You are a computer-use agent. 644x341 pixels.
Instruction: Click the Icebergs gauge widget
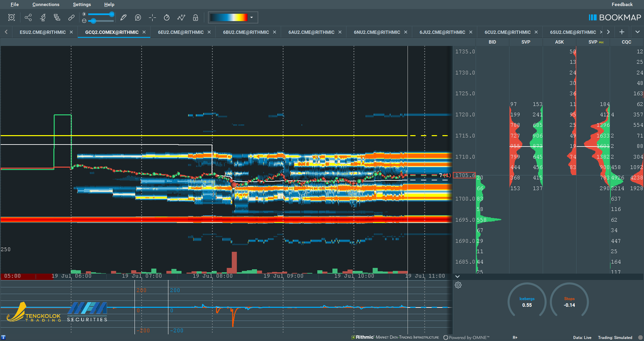(x=527, y=301)
